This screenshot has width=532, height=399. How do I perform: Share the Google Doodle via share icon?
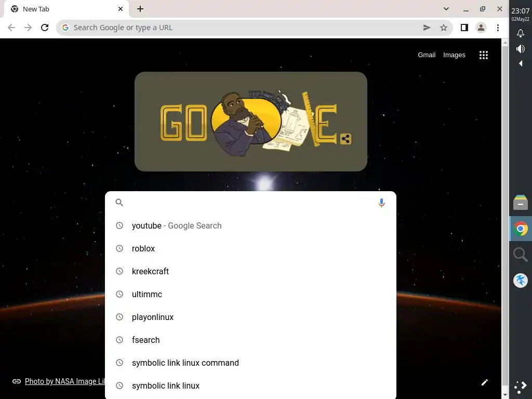(x=345, y=139)
